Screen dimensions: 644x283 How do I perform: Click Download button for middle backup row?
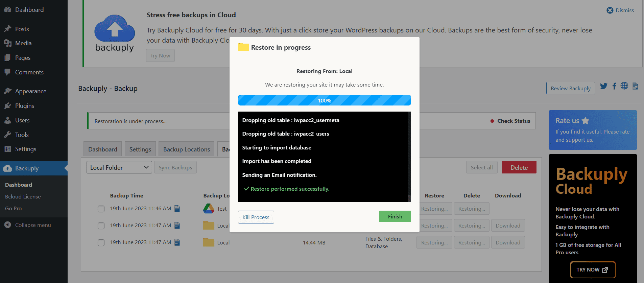[x=508, y=226]
